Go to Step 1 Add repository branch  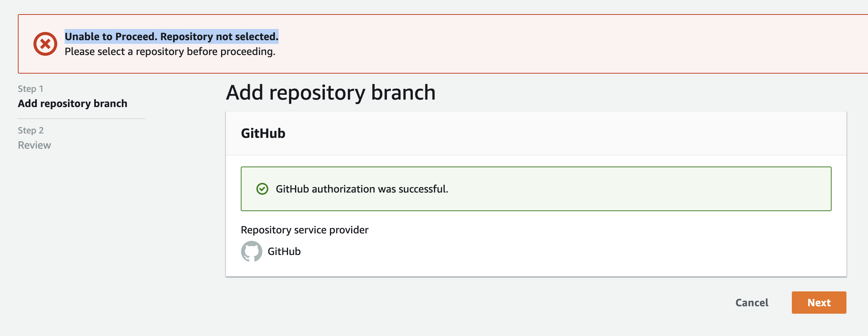click(x=73, y=104)
